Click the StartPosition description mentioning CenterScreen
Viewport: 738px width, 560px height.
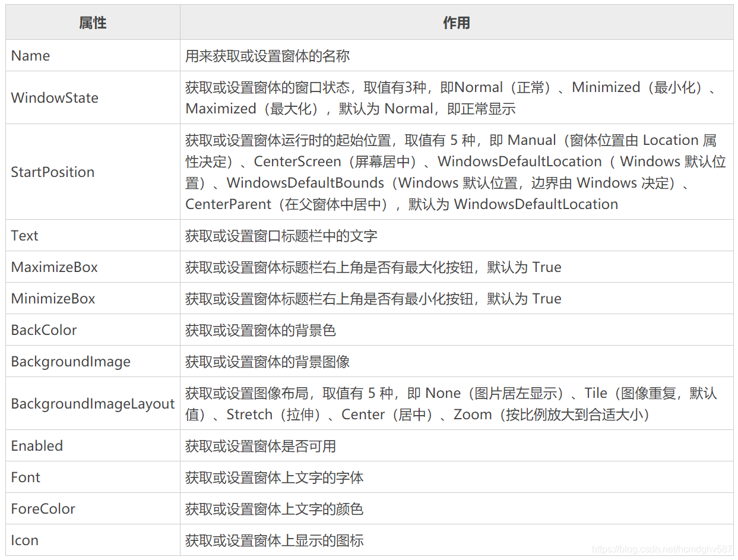pyautogui.click(x=455, y=172)
